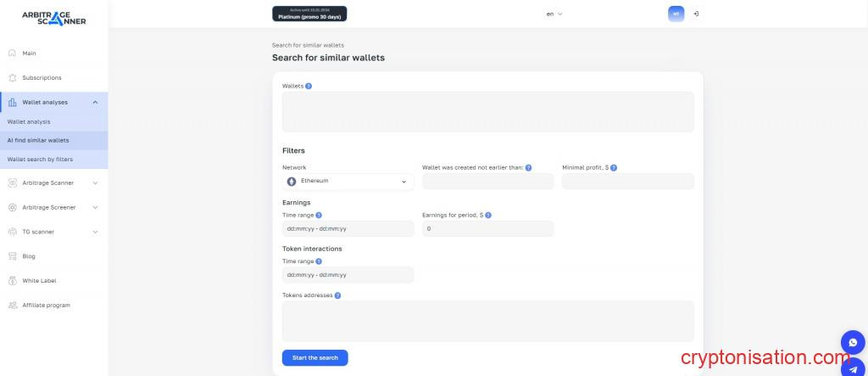
Task: Click the Blog icon in sidebar
Action: (x=12, y=256)
